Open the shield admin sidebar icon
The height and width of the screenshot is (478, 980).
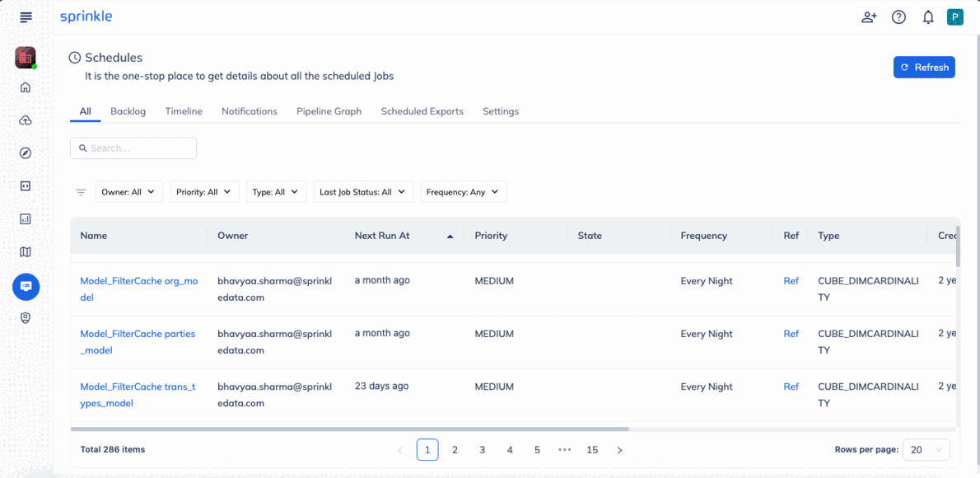[26, 318]
